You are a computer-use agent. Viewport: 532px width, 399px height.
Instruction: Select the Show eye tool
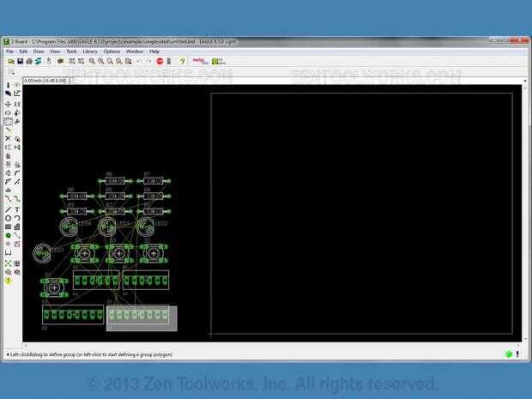pos(17,85)
